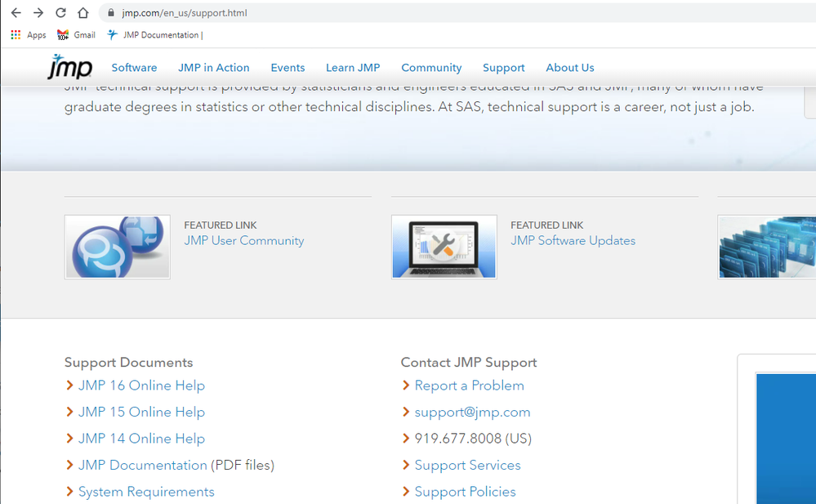Open the Gmail bookmark icon
The image size is (816, 504).
pyautogui.click(x=63, y=35)
